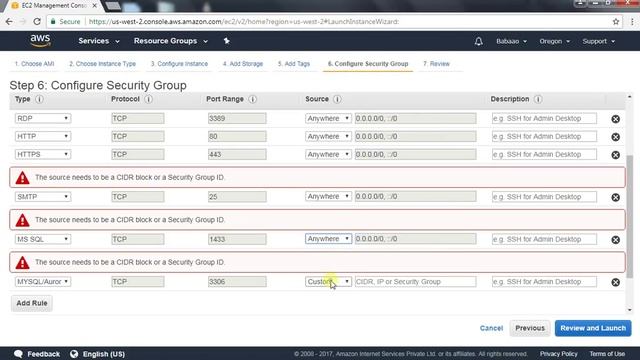This screenshot has width=640, height=360.
Task: Click Cancel link
Action: tap(491, 328)
